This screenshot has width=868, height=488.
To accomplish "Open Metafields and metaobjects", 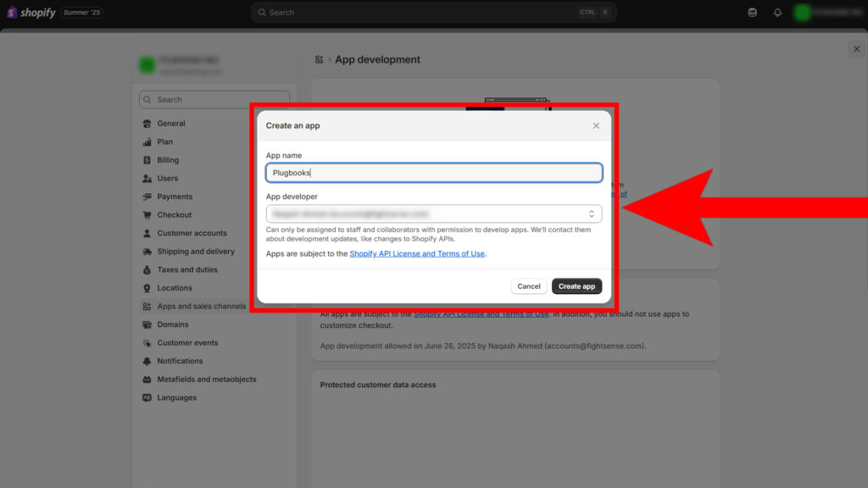I will 207,379.
